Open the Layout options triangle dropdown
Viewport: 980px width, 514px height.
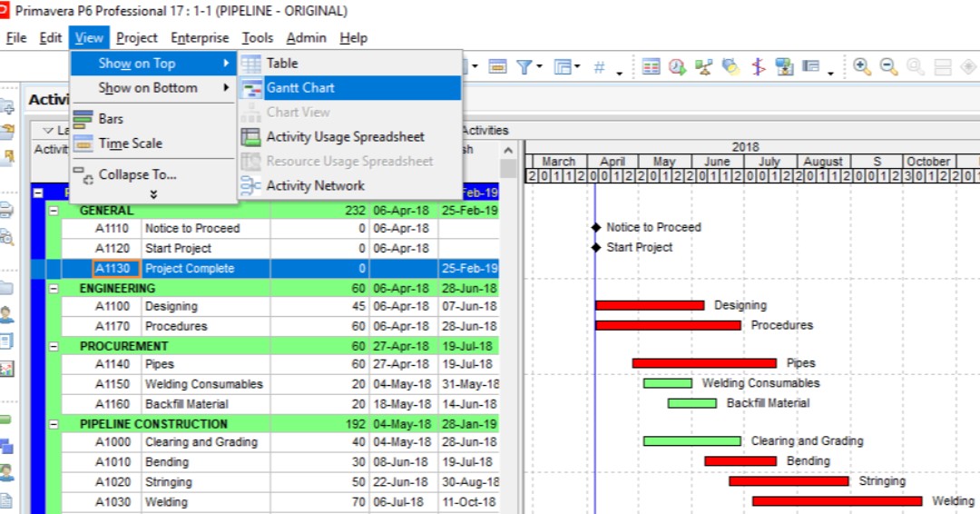click(47, 130)
